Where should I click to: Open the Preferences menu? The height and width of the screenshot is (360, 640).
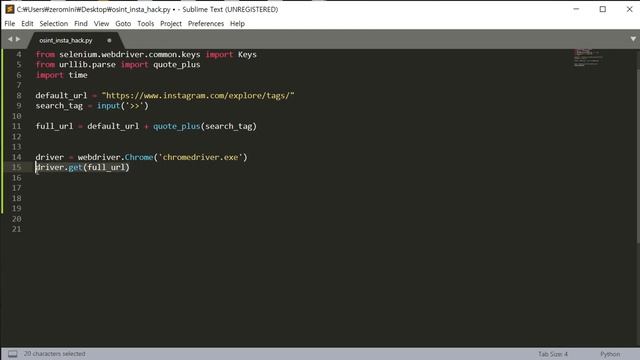tap(206, 24)
